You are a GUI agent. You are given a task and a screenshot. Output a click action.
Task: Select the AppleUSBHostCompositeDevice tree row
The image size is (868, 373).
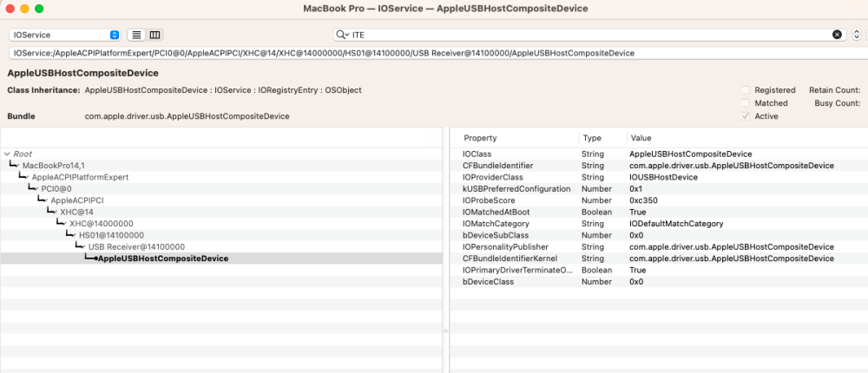[x=221, y=258]
